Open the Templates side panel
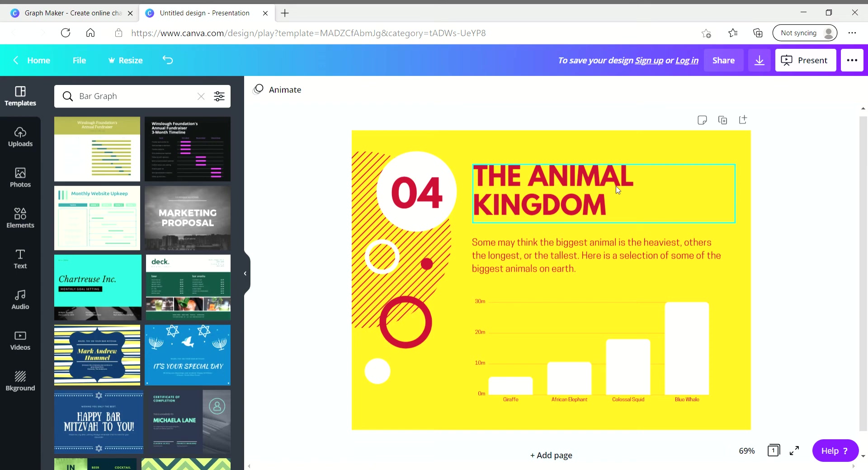This screenshot has height=470, width=868. coord(20,96)
